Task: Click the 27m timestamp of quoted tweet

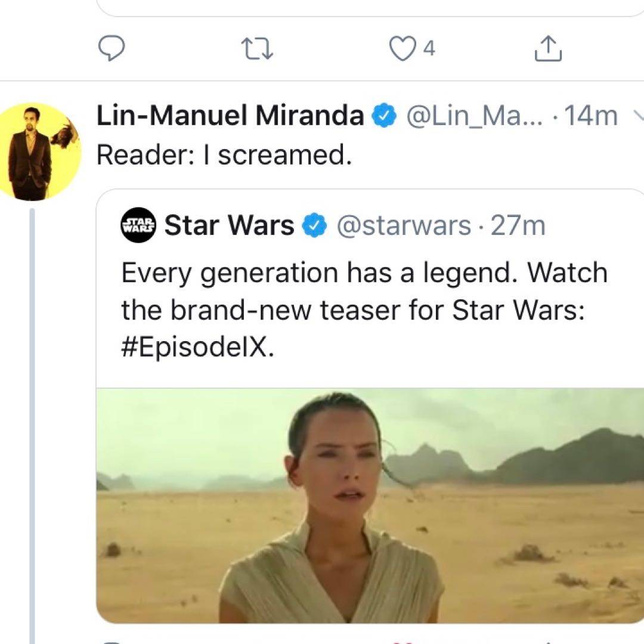Action: (518, 226)
